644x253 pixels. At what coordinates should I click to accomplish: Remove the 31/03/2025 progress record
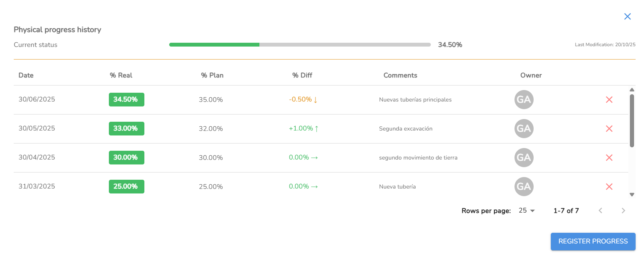(609, 187)
